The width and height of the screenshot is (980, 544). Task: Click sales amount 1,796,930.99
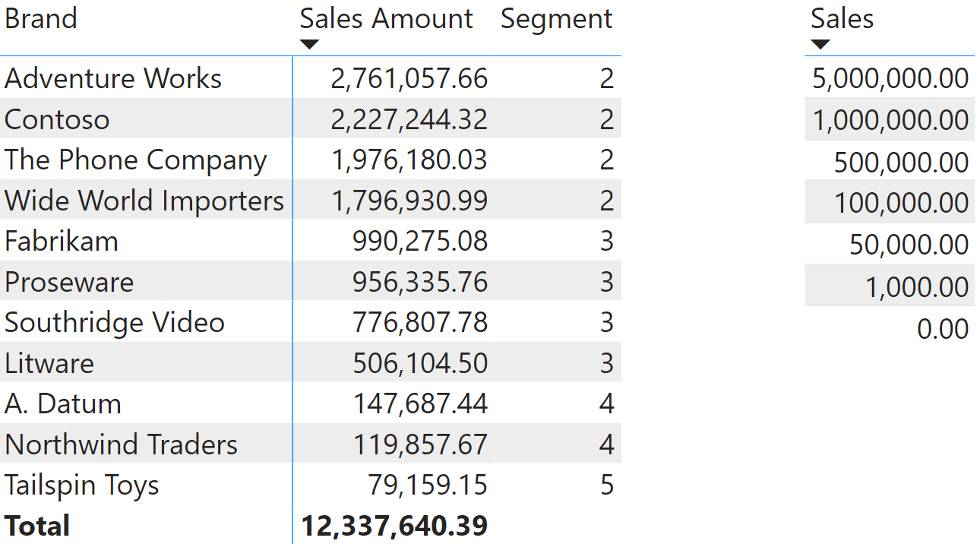coord(409,201)
